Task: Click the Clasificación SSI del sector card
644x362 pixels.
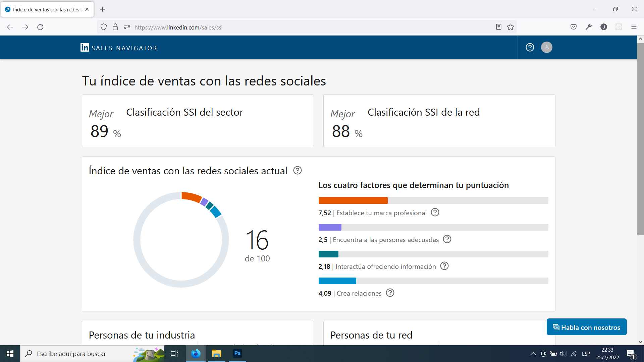Action: [198, 121]
